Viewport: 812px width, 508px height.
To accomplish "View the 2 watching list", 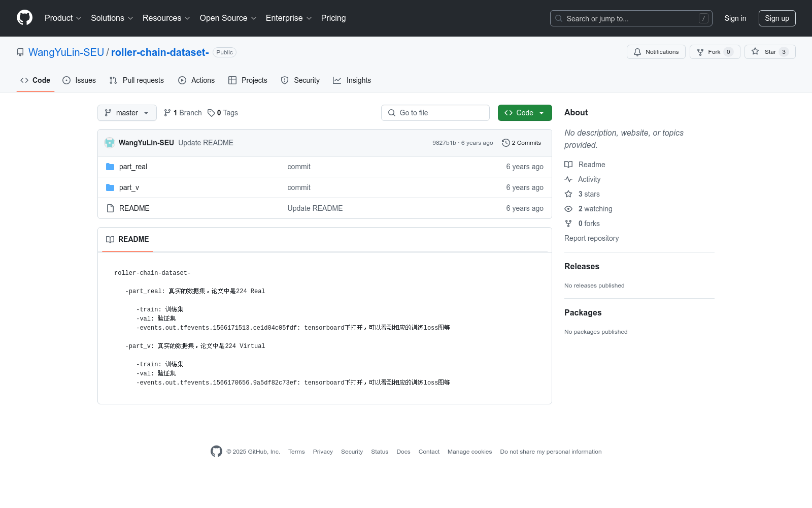I will pyautogui.click(x=588, y=209).
